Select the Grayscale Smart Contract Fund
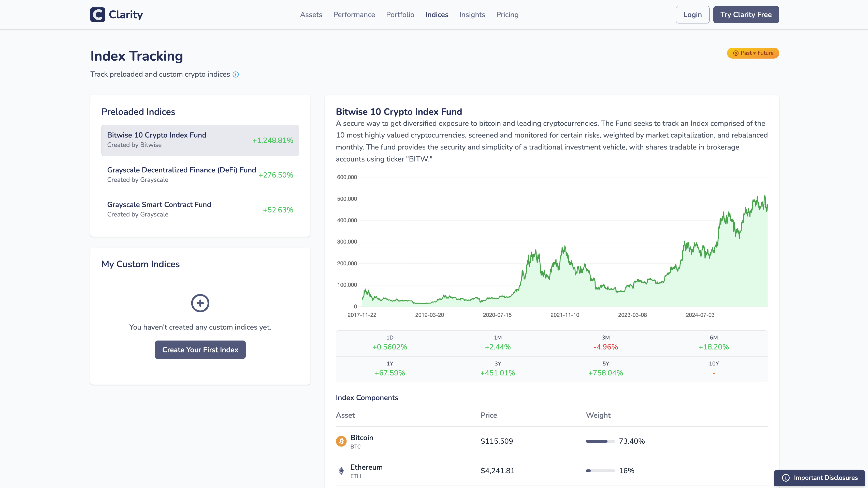Image resolution: width=868 pixels, height=488 pixels. coord(200,209)
